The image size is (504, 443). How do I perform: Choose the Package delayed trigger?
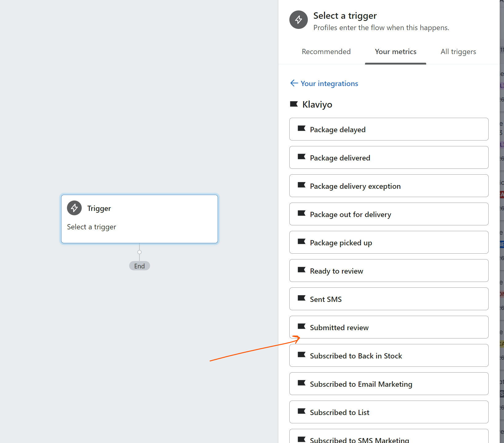tap(389, 129)
